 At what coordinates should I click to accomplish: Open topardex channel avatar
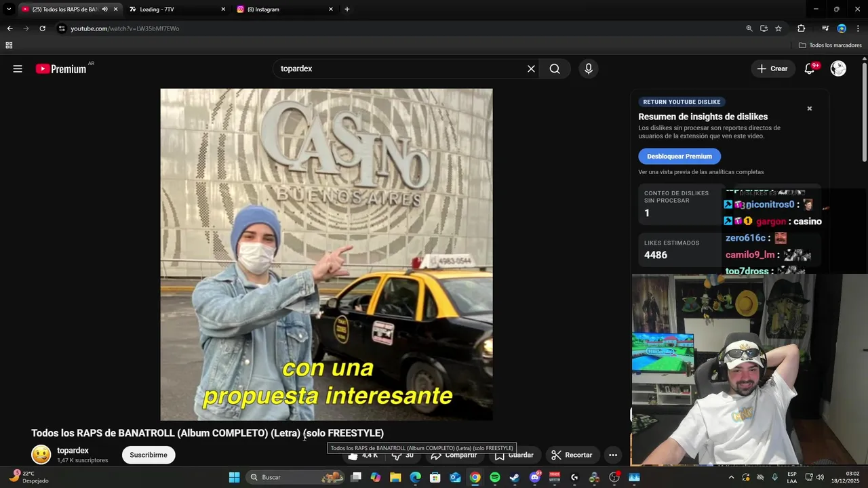41,455
